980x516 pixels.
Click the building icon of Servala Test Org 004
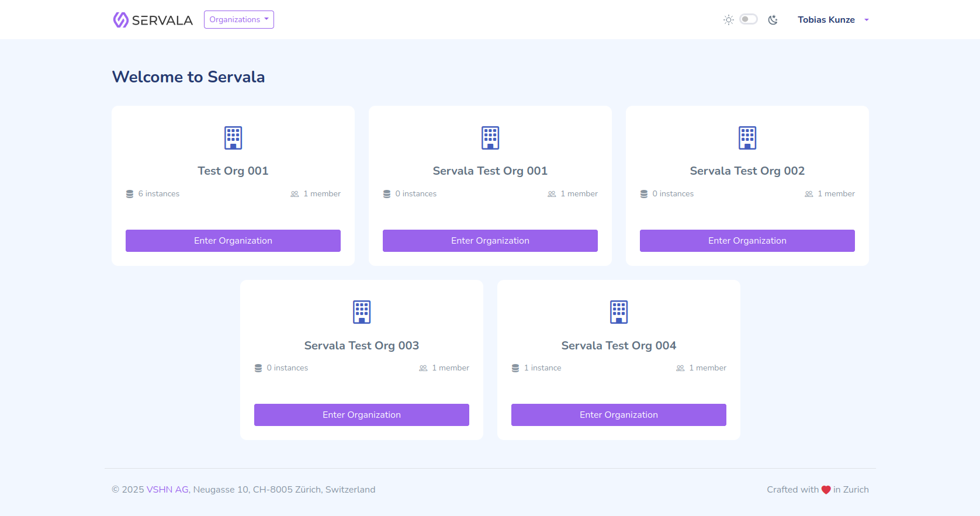618,312
